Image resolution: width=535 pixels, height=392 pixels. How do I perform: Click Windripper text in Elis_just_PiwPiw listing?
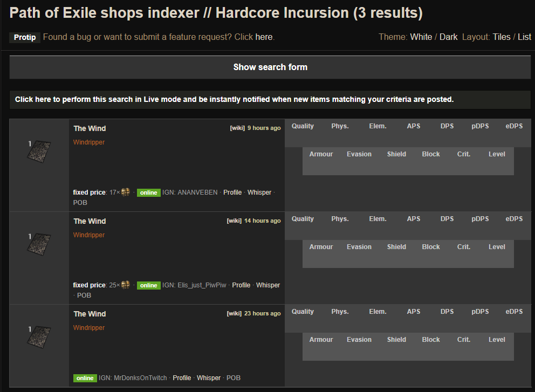(x=88, y=235)
